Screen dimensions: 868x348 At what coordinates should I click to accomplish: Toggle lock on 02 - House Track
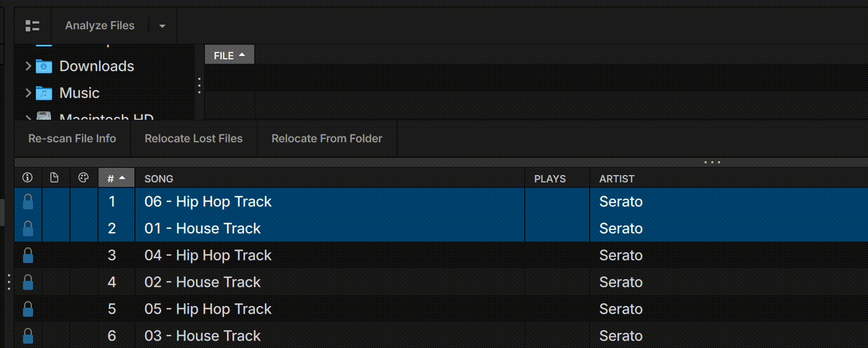28,283
